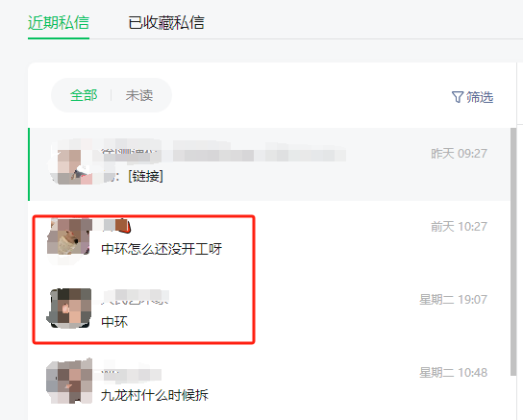523x420 pixels.
Task: Switch to 近期私信 tab
Action: (59, 23)
